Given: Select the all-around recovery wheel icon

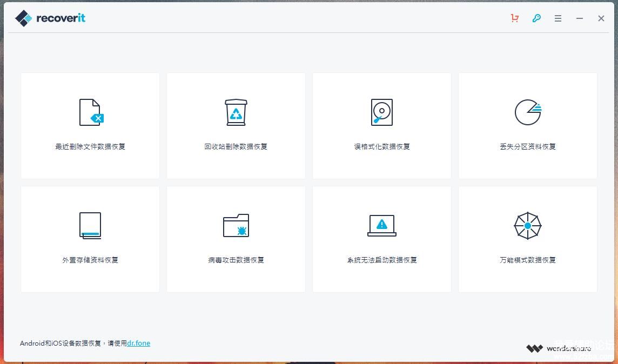Looking at the screenshot, I should (528, 225).
